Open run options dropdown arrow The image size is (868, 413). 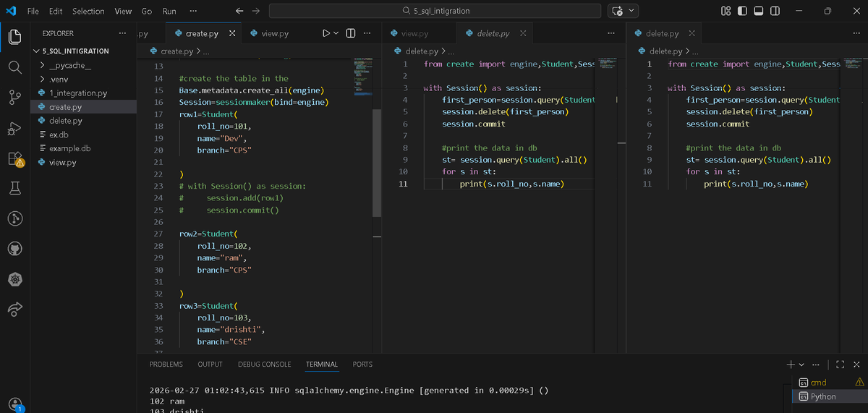(336, 33)
